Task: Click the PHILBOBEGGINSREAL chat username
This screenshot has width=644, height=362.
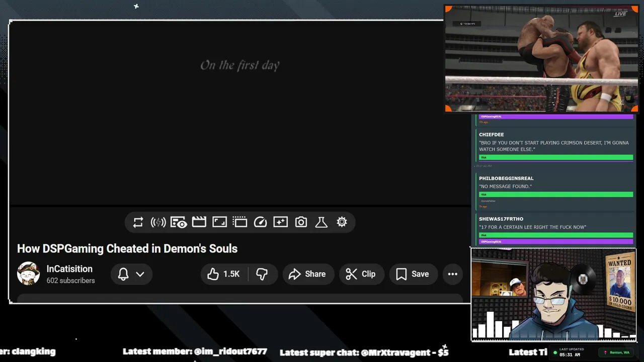Action: (x=506, y=178)
